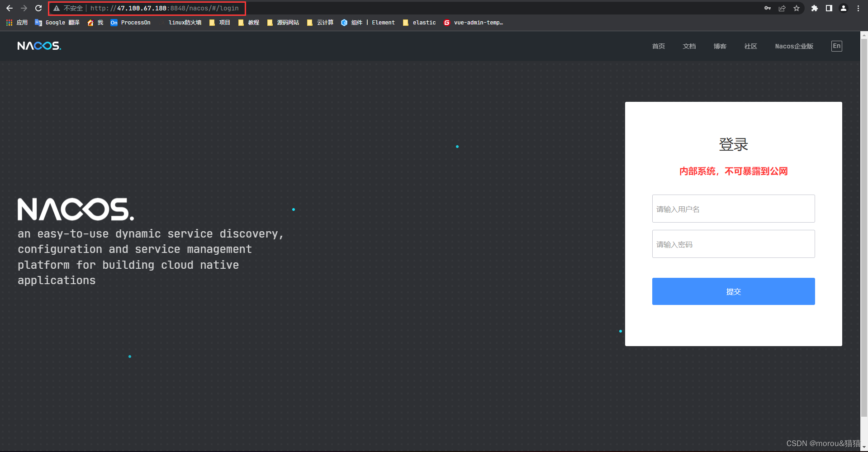Reload the page with refresh icon

tap(38, 8)
